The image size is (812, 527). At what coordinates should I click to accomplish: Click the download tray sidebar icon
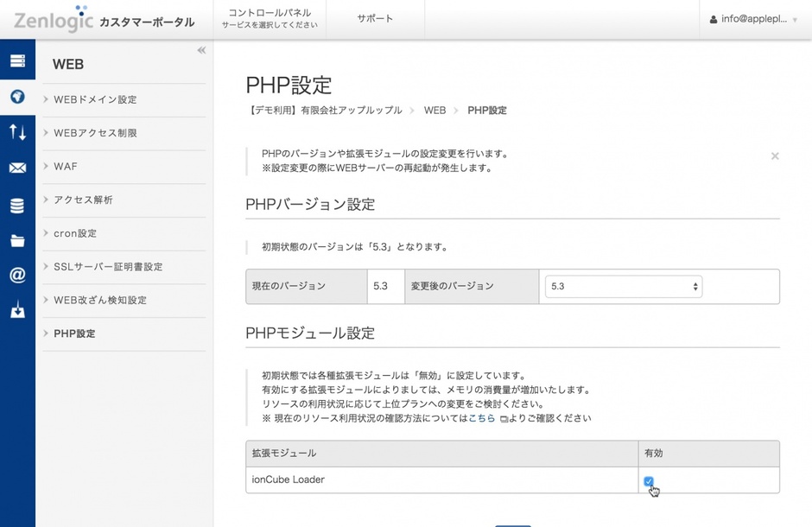click(x=17, y=311)
